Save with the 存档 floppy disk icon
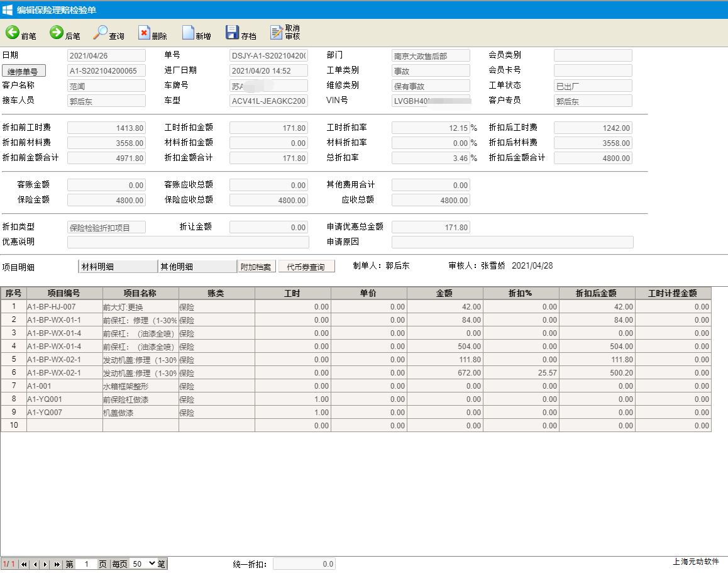 (232, 33)
